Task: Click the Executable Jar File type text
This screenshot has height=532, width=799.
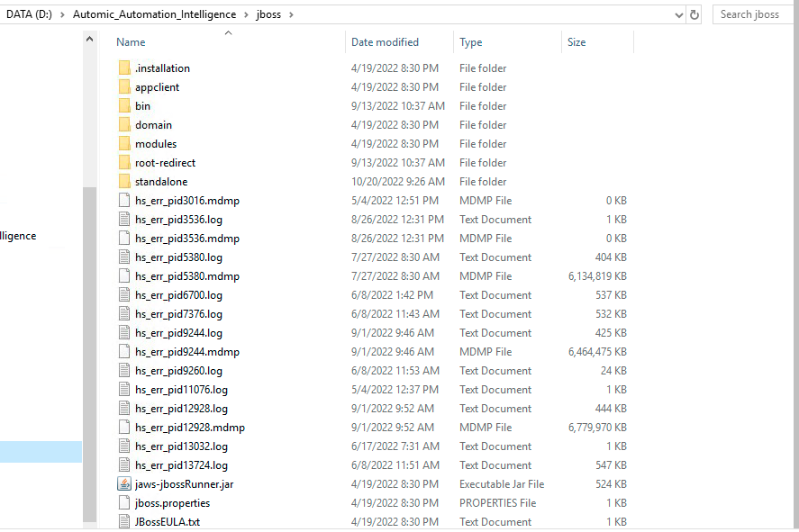Action: [502, 484]
